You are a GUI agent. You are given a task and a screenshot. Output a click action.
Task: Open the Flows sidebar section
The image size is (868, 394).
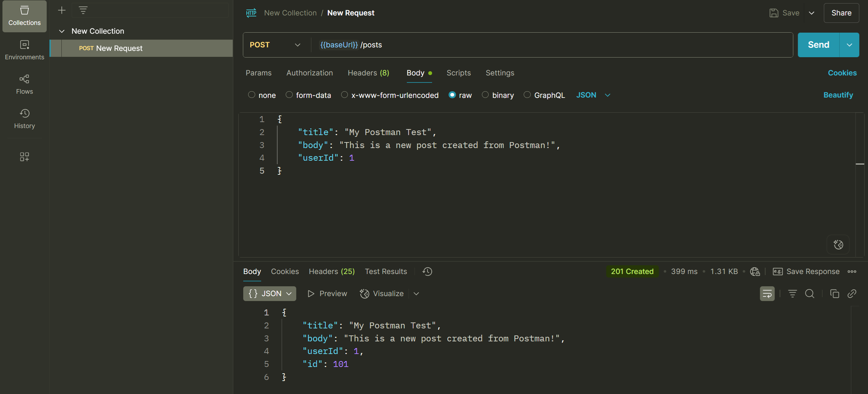pos(25,85)
